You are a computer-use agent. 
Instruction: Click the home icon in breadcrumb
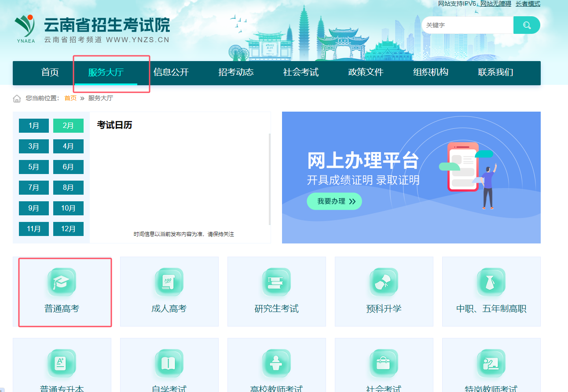[x=17, y=98]
